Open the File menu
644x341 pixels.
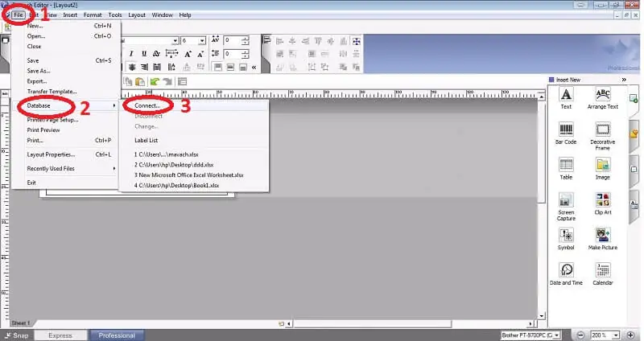pyautogui.click(x=18, y=14)
